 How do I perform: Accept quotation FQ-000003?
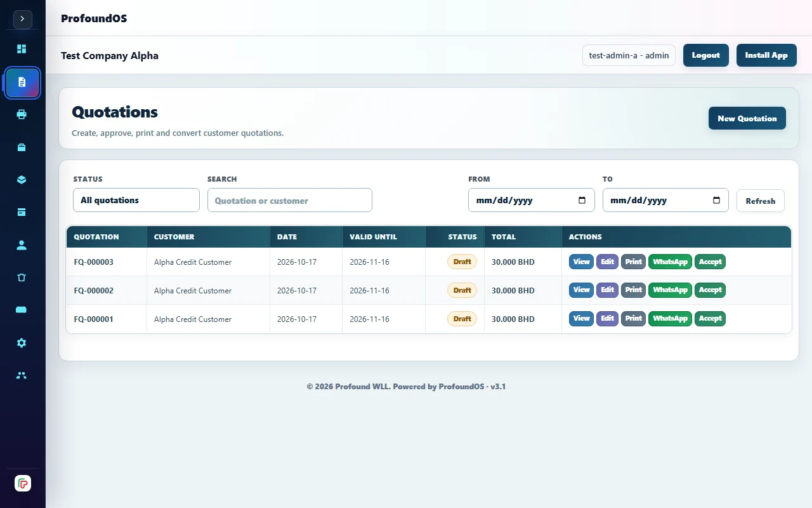pyautogui.click(x=710, y=262)
